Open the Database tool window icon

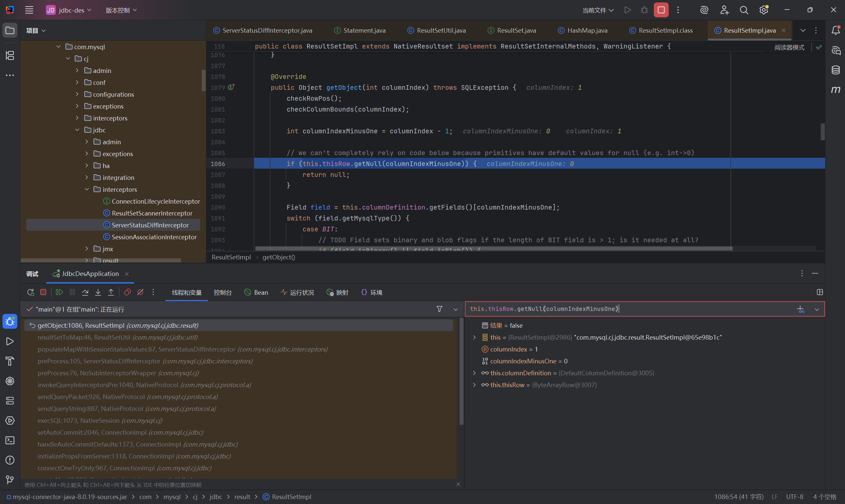coord(835,70)
